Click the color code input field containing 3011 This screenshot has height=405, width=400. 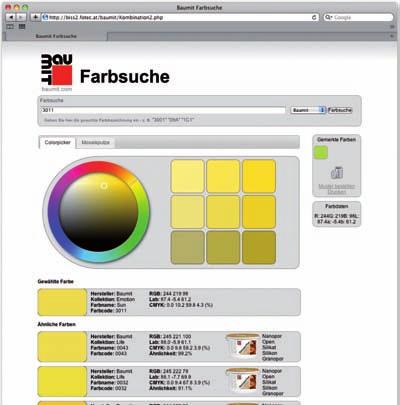tap(163, 110)
